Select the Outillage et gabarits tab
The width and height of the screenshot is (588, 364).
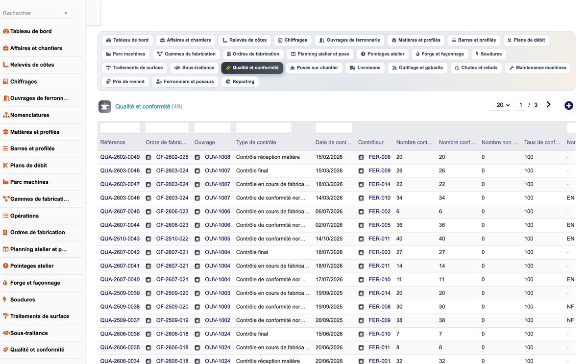pyautogui.click(x=417, y=68)
